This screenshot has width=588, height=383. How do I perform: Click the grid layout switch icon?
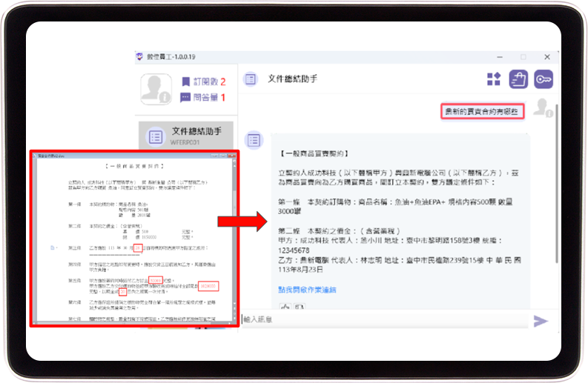coord(494,79)
